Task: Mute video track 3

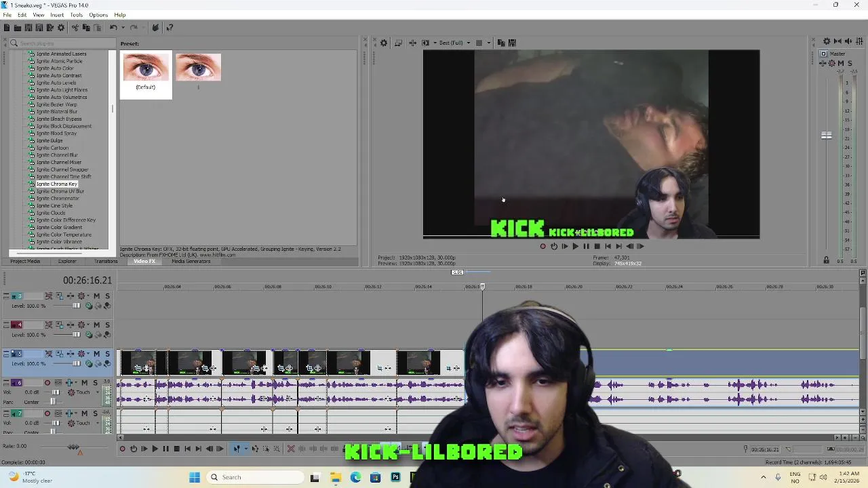Action: pyautogui.click(x=96, y=296)
